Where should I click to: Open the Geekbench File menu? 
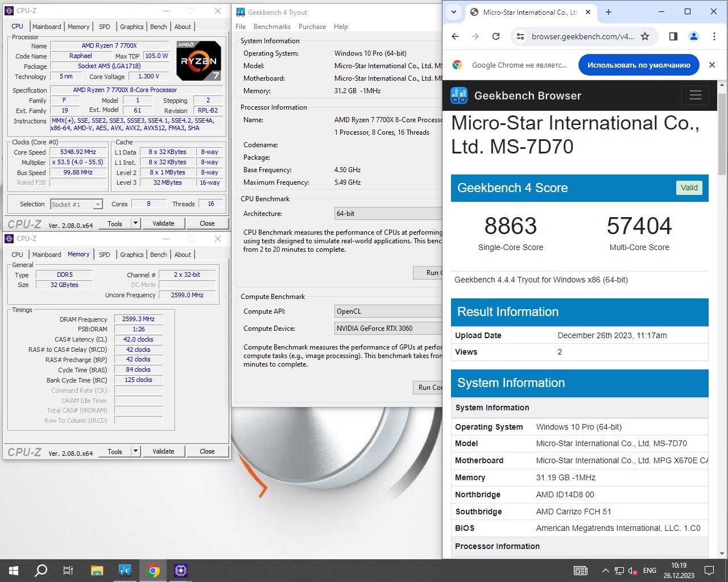pyautogui.click(x=241, y=27)
